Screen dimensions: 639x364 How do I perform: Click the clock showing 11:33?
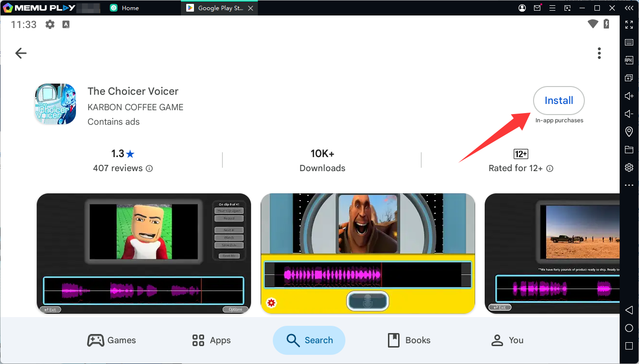click(24, 25)
